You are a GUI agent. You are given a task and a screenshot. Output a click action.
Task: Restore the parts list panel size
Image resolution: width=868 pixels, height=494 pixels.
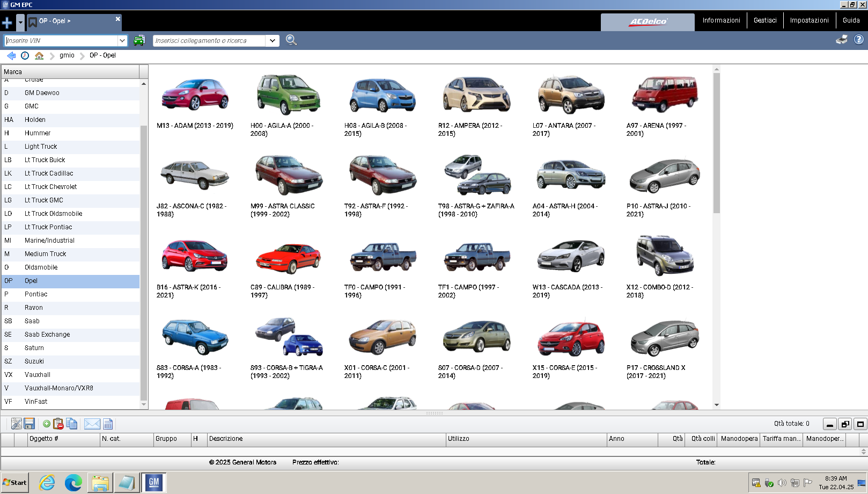(845, 424)
